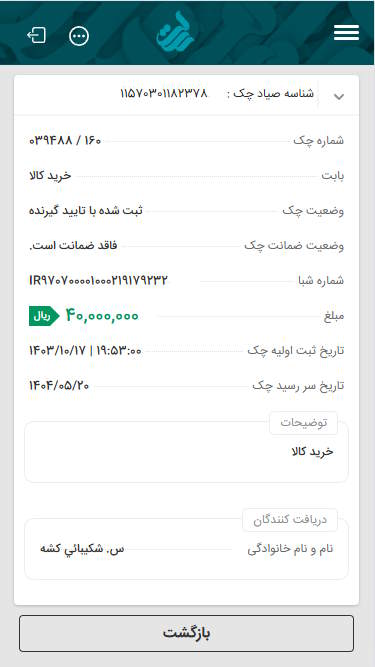
Task: Select Sheba number IR970700001000219179232
Action: [x=98, y=281]
